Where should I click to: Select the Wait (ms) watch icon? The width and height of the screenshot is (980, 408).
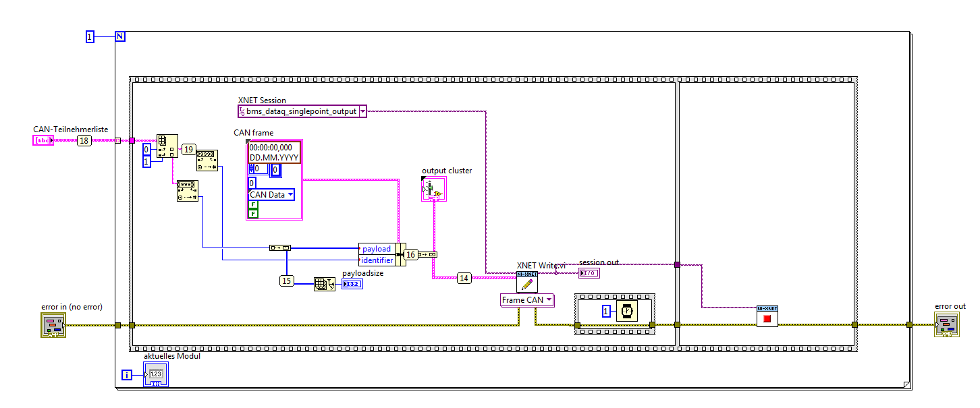pyautogui.click(x=627, y=311)
